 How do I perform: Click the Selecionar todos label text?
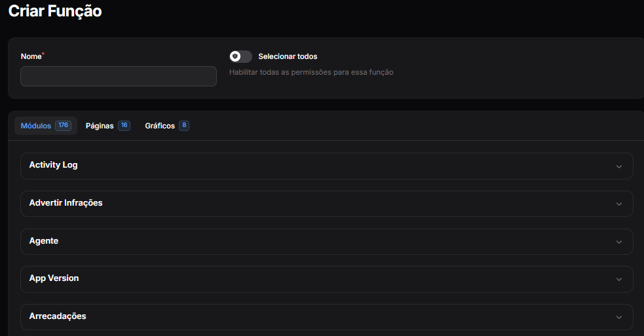(288, 57)
